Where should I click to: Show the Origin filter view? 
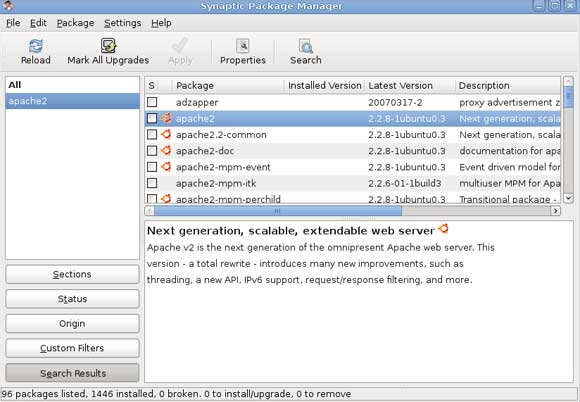(72, 324)
